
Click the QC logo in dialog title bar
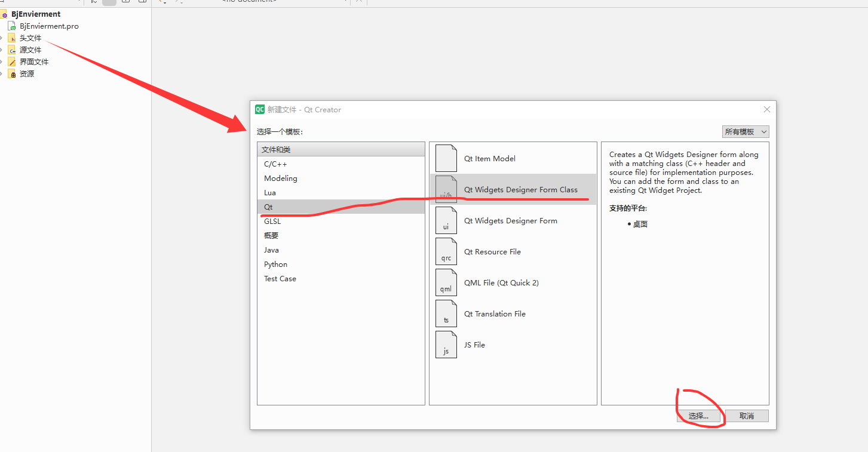[260, 109]
